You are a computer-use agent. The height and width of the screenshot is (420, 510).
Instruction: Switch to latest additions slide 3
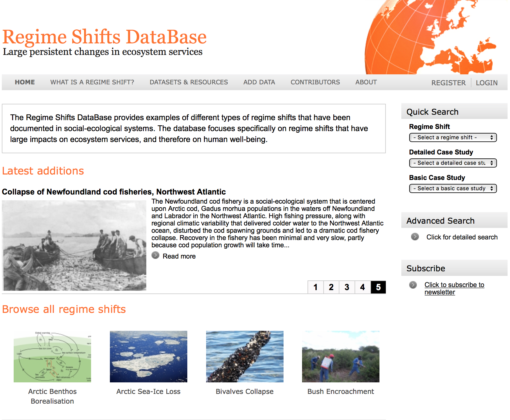pyautogui.click(x=347, y=287)
